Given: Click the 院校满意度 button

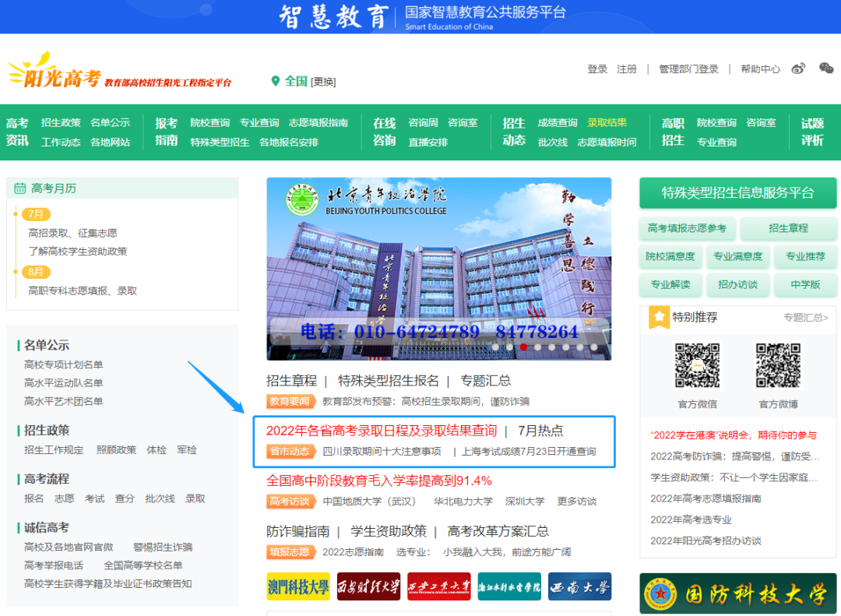Looking at the screenshot, I should pyautogui.click(x=670, y=256).
